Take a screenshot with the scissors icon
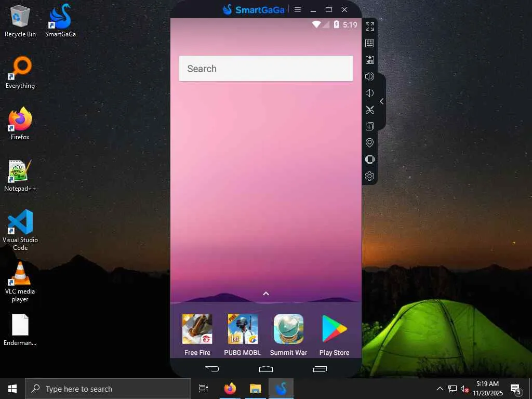The height and width of the screenshot is (399, 532). point(370,110)
